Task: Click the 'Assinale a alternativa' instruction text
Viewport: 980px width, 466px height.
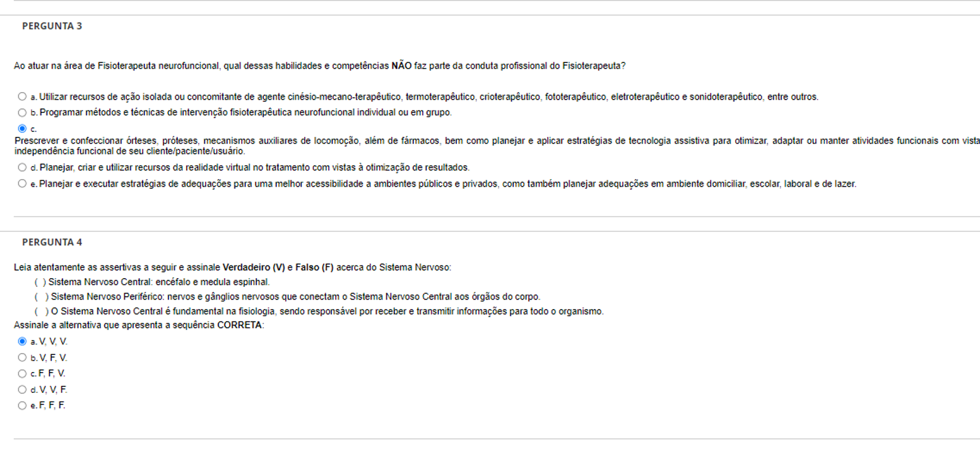Action: point(139,325)
